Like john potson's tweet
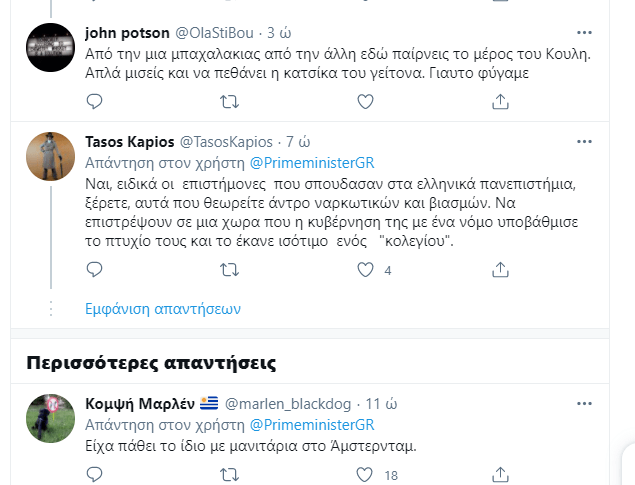The width and height of the screenshot is (635, 485). [x=366, y=100]
